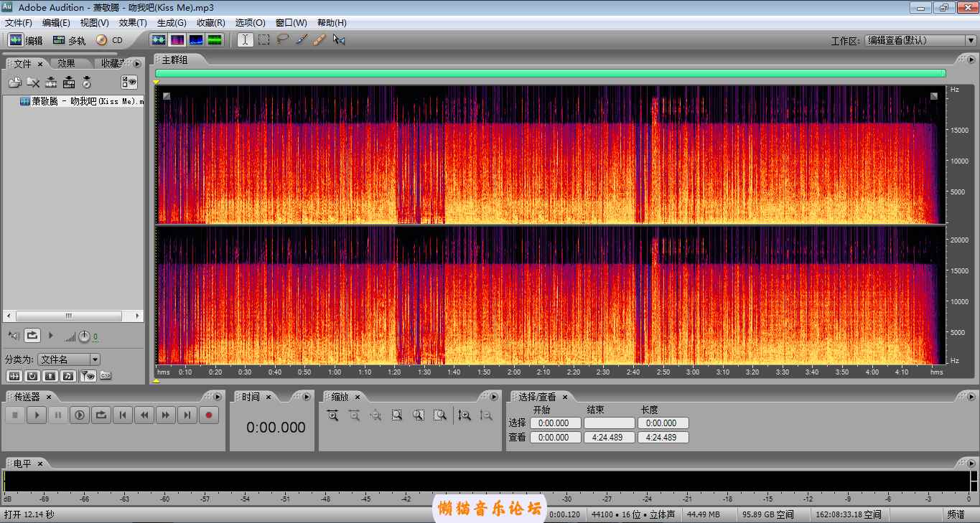Click the Play Looped transport button
This screenshot has height=523, width=980.
[x=101, y=415]
